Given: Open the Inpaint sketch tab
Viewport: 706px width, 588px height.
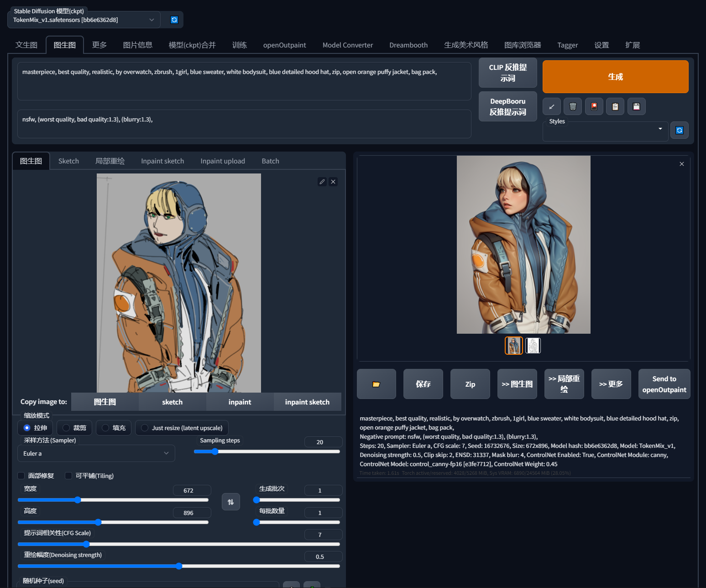Looking at the screenshot, I should tap(162, 161).
